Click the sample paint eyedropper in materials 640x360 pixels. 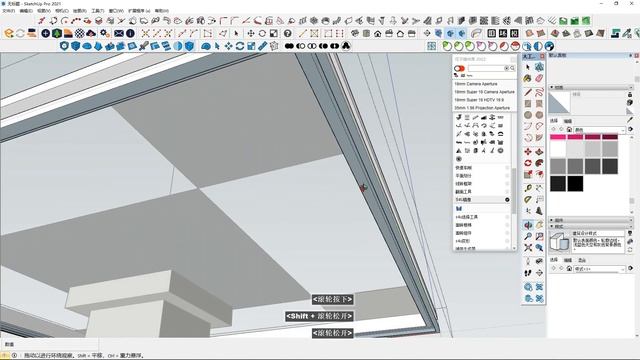point(630,120)
